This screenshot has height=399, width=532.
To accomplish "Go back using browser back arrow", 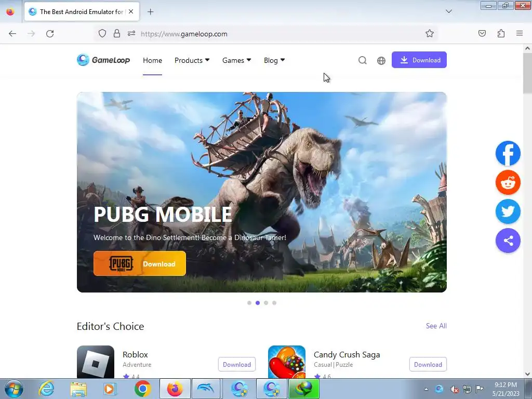I will click(x=12, y=34).
